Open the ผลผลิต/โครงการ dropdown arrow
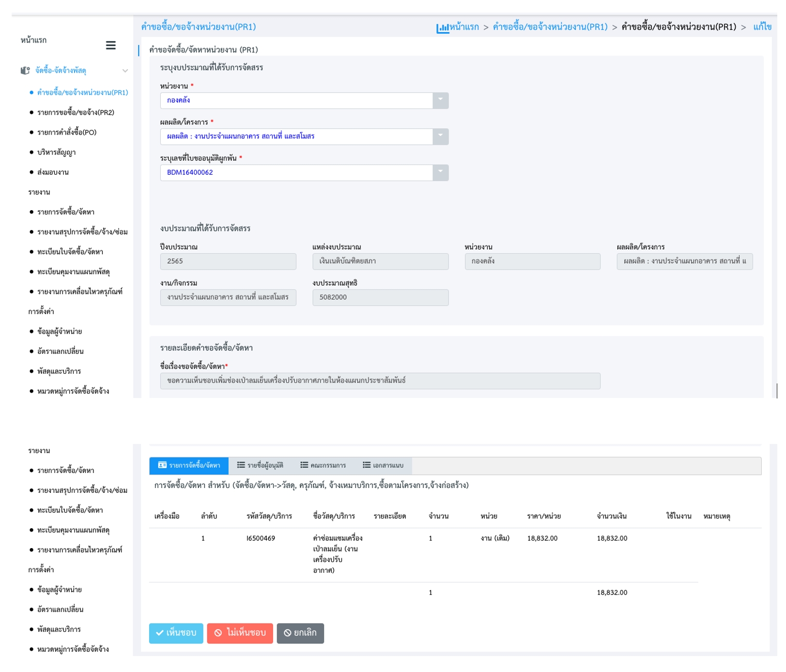 pyautogui.click(x=440, y=137)
